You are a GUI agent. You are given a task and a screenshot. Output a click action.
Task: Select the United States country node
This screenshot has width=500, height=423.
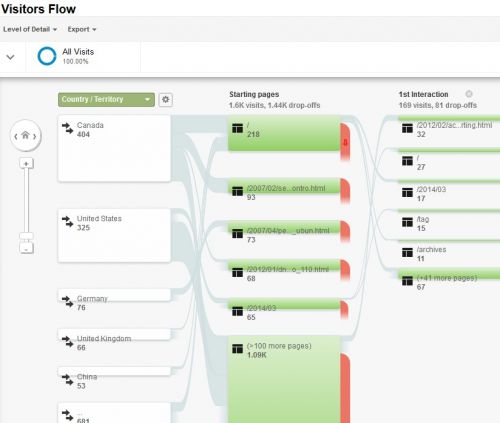114,235
